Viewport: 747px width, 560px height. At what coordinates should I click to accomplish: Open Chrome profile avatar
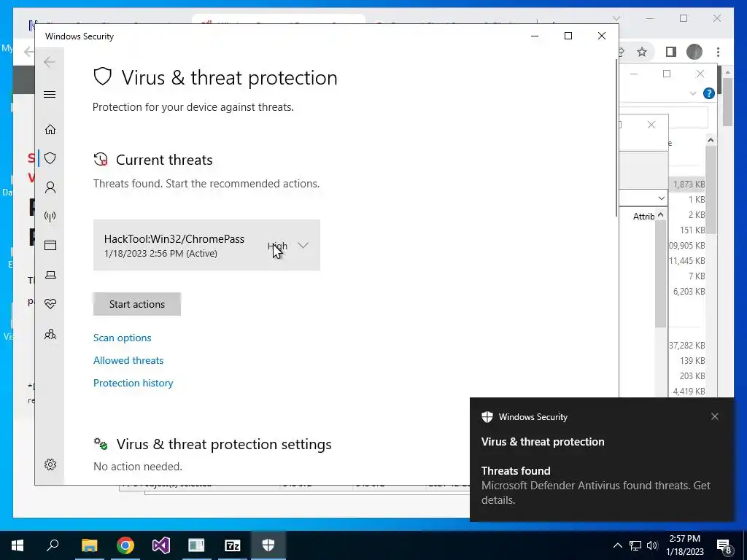[x=694, y=52]
